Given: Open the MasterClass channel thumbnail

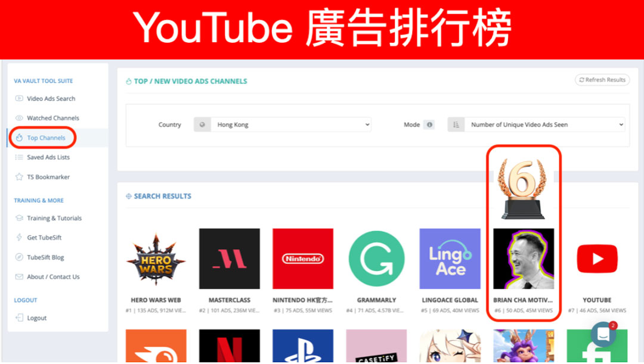Looking at the screenshot, I should (x=229, y=259).
